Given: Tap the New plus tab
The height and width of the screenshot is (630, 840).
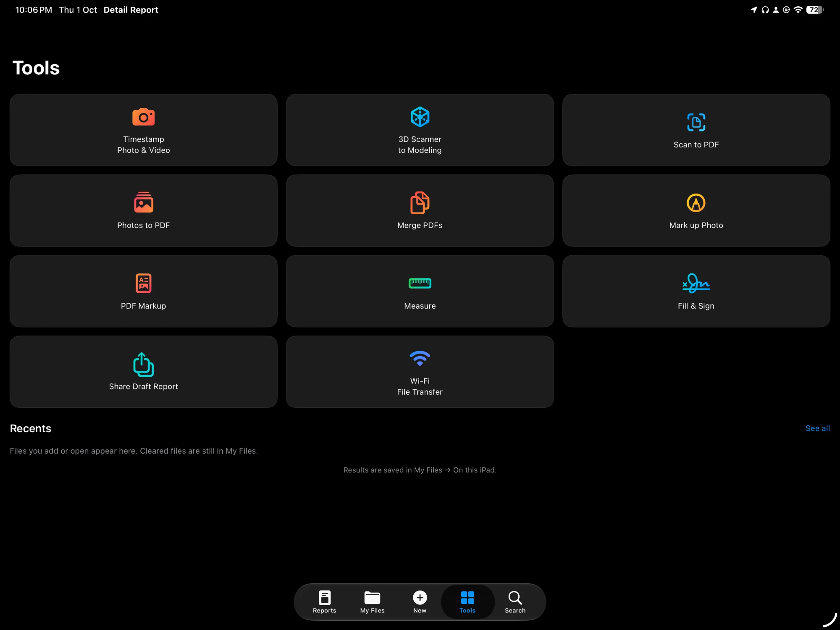Looking at the screenshot, I should point(420,602).
